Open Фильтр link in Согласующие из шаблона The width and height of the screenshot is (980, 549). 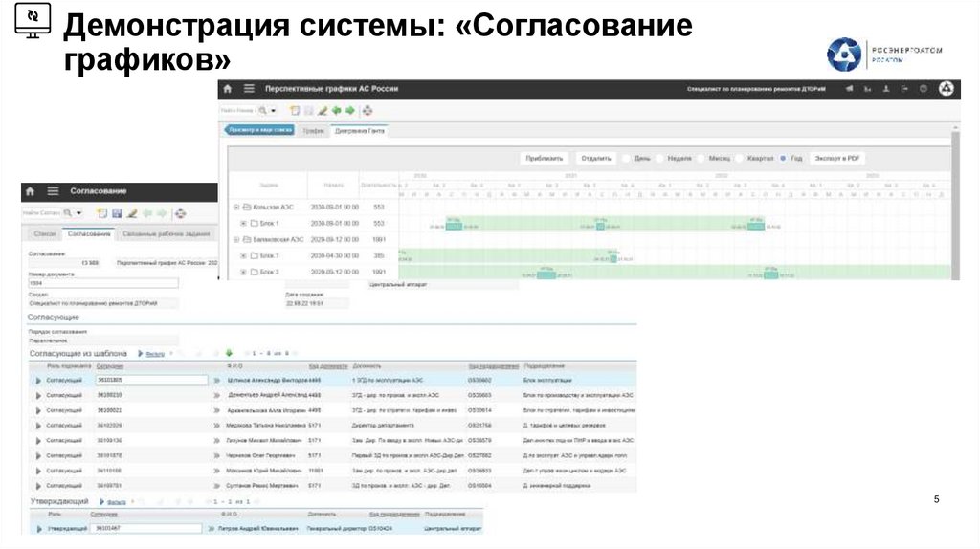tap(155, 354)
